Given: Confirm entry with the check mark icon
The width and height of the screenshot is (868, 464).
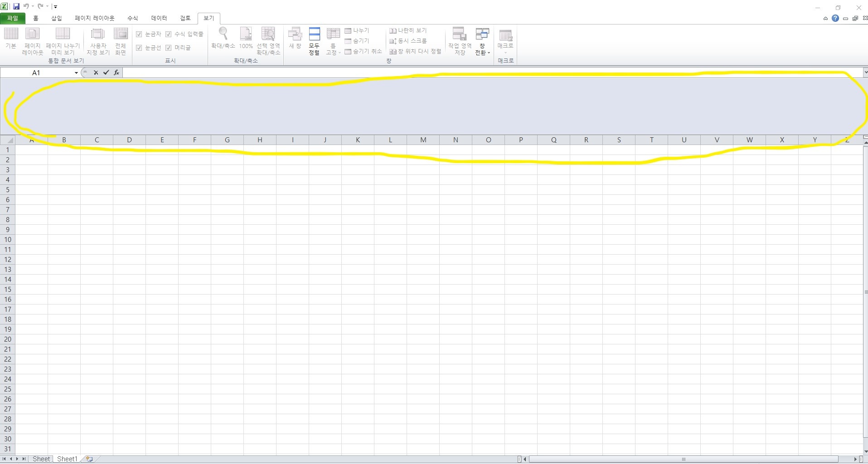Looking at the screenshot, I should [x=106, y=72].
